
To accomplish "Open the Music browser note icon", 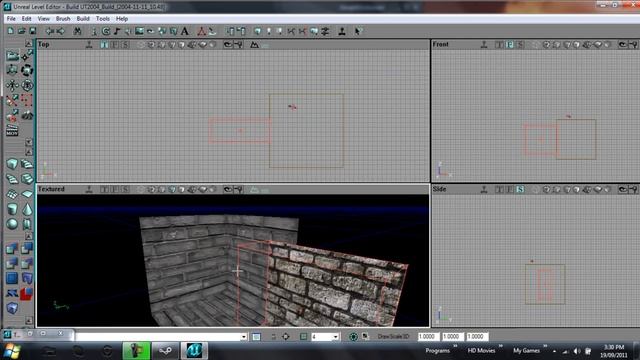I will coord(117,31).
